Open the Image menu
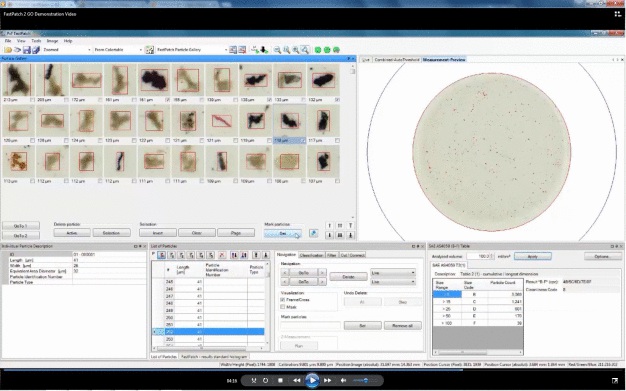The height and width of the screenshot is (391, 626). [52, 41]
